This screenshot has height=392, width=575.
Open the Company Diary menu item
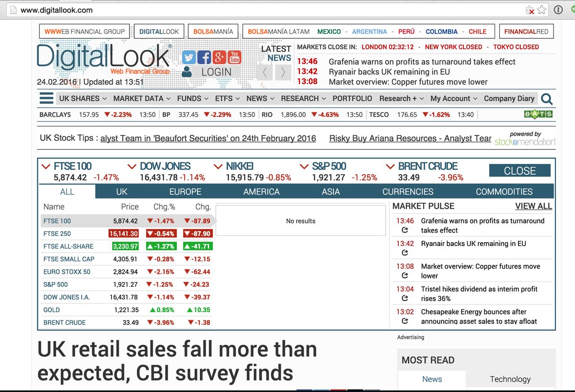coord(509,98)
